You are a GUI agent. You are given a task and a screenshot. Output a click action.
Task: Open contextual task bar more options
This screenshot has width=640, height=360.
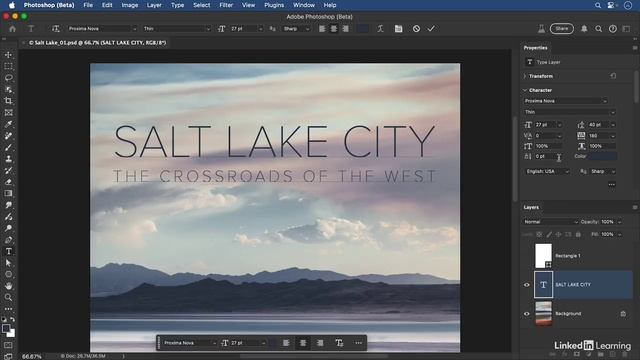tap(358, 343)
